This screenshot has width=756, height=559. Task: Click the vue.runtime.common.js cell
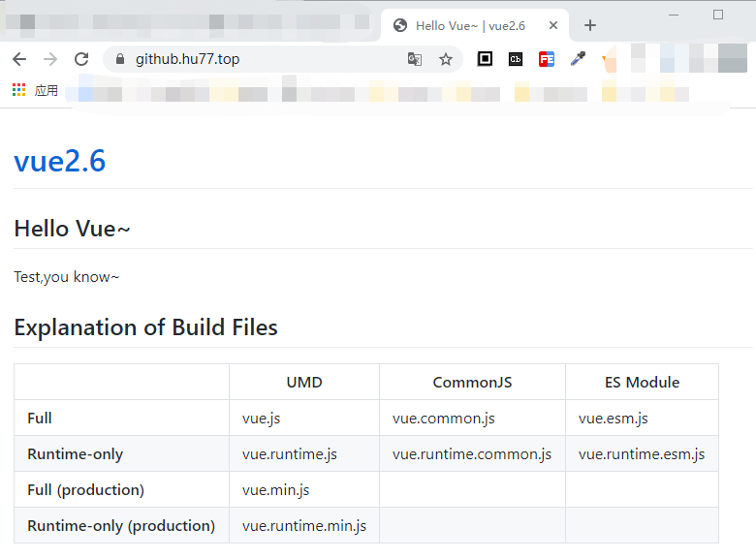point(472,454)
